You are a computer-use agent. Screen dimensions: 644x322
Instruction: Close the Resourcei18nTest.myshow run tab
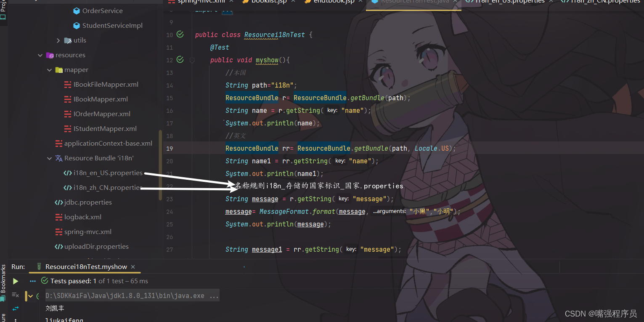point(133,267)
